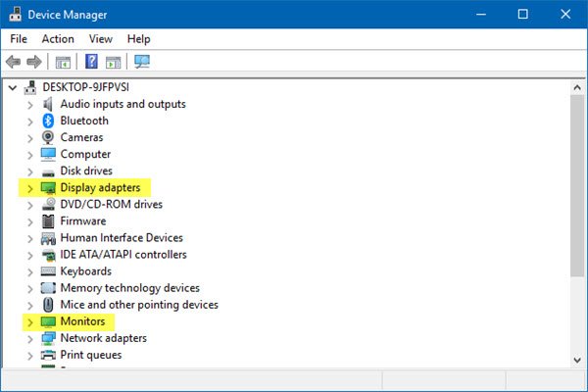
Task: Collapse the DESKTOP-9JFPVSI root node
Action: (x=12, y=87)
